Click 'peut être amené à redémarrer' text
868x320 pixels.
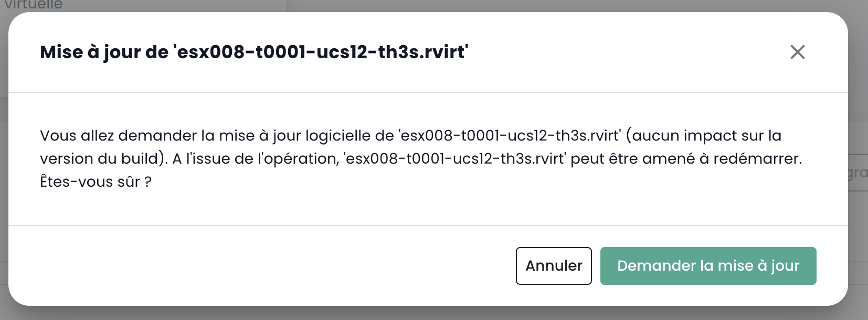tap(686, 158)
